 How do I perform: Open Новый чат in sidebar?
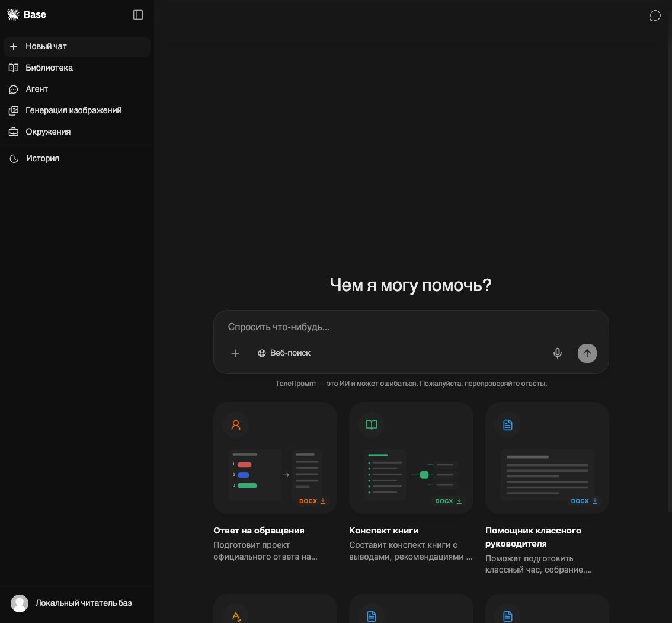click(x=76, y=46)
